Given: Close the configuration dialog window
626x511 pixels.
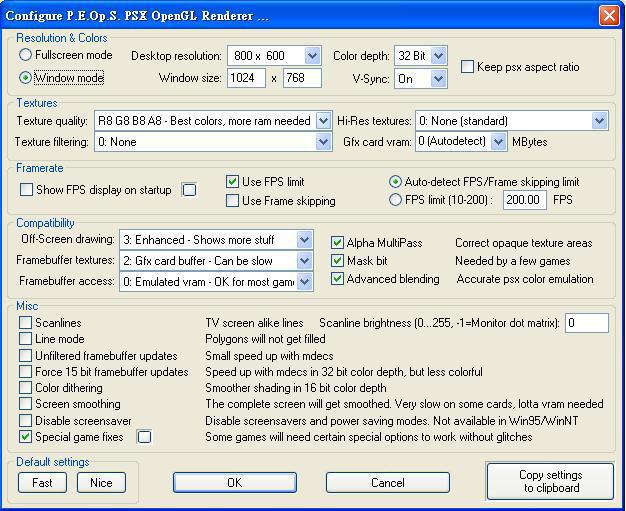Looking at the screenshot, I should 609,16.
